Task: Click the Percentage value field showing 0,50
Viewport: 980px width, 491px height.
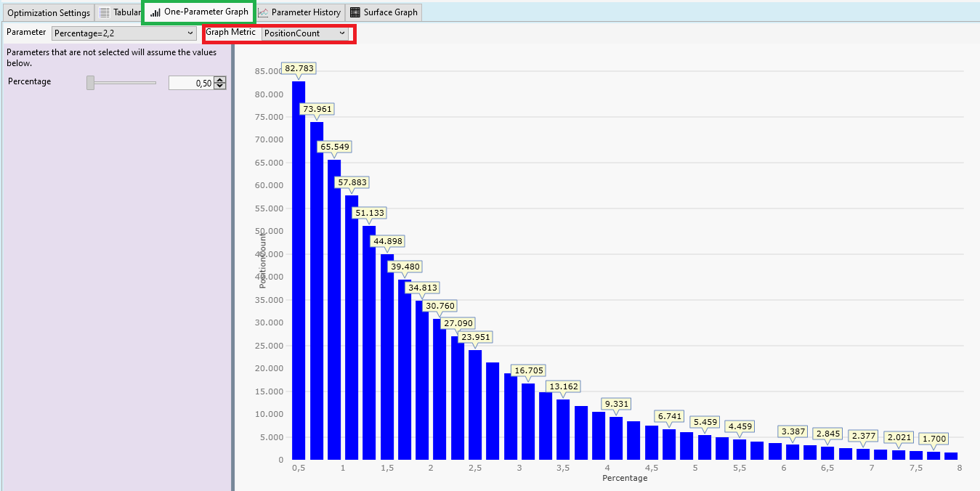Action: tap(190, 83)
